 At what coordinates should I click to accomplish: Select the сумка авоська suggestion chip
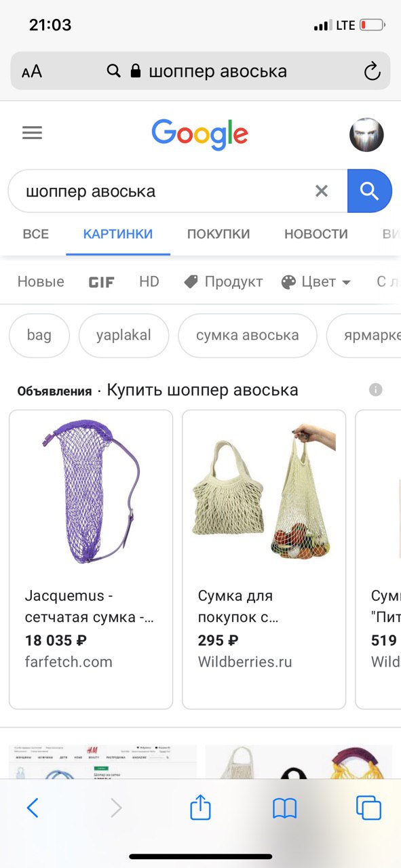point(248,336)
